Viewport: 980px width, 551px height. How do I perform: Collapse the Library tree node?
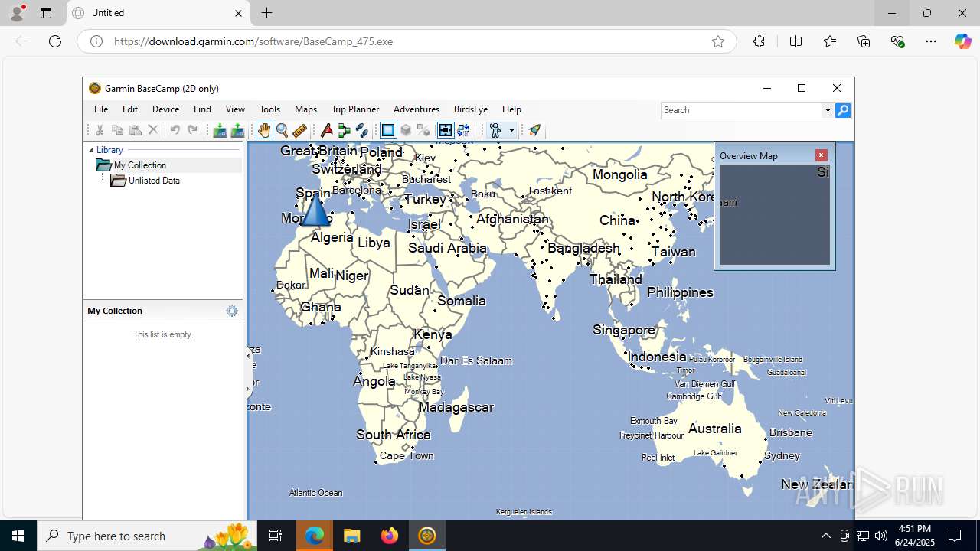(x=91, y=151)
